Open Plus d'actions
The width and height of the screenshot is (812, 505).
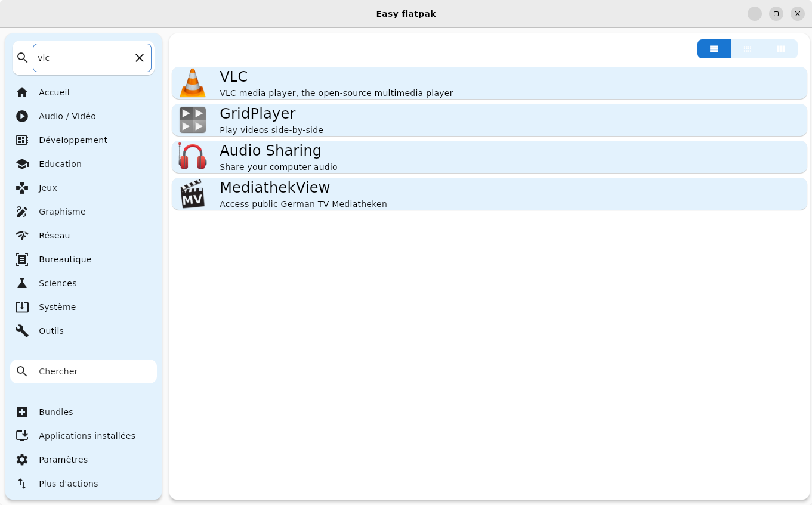pos(84,484)
